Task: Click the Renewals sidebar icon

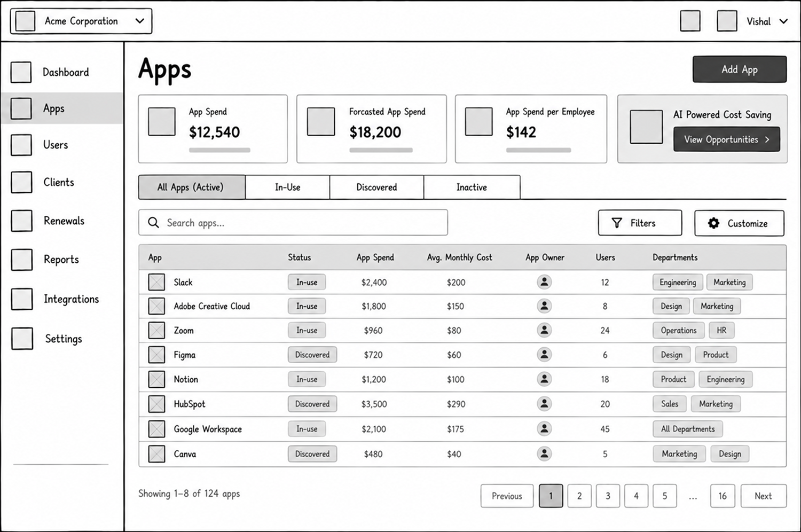Action: click(22, 221)
